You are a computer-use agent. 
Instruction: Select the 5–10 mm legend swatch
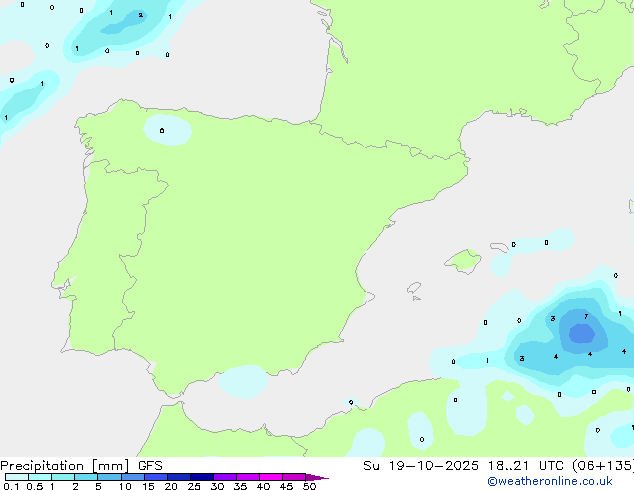click(109, 477)
